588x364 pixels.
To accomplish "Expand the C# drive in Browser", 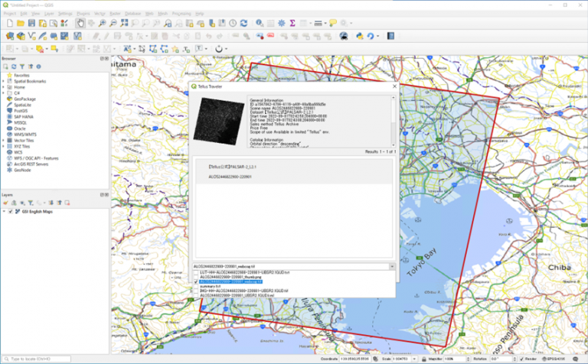I will (x=4, y=93).
